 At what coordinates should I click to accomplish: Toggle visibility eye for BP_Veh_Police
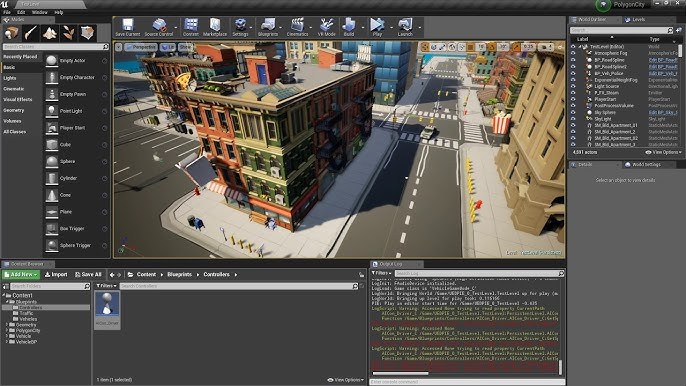click(x=573, y=73)
